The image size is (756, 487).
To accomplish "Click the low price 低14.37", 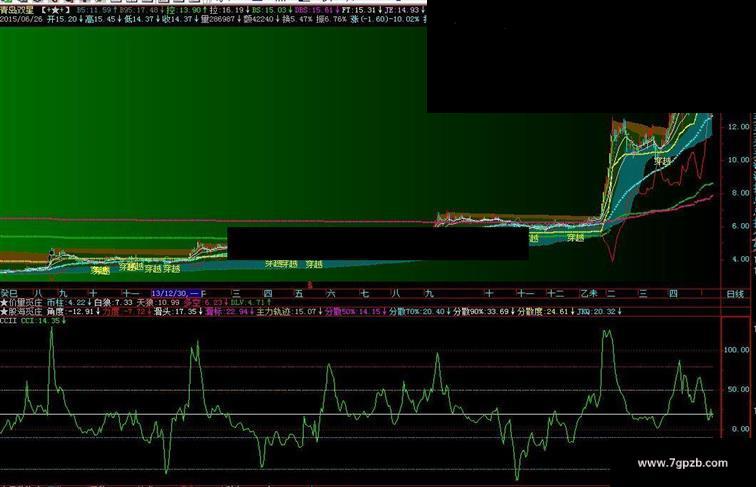I will click(142, 19).
